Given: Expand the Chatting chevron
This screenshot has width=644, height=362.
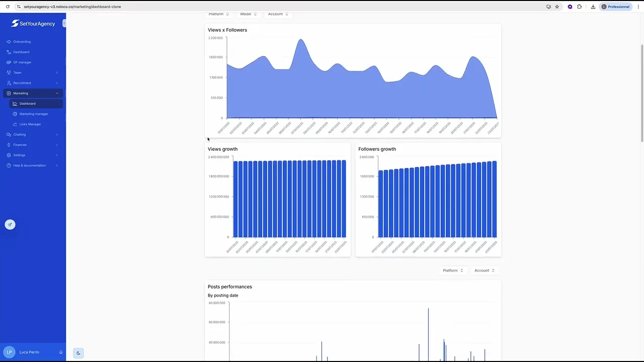Looking at the screenshot, I should (57, 135).
